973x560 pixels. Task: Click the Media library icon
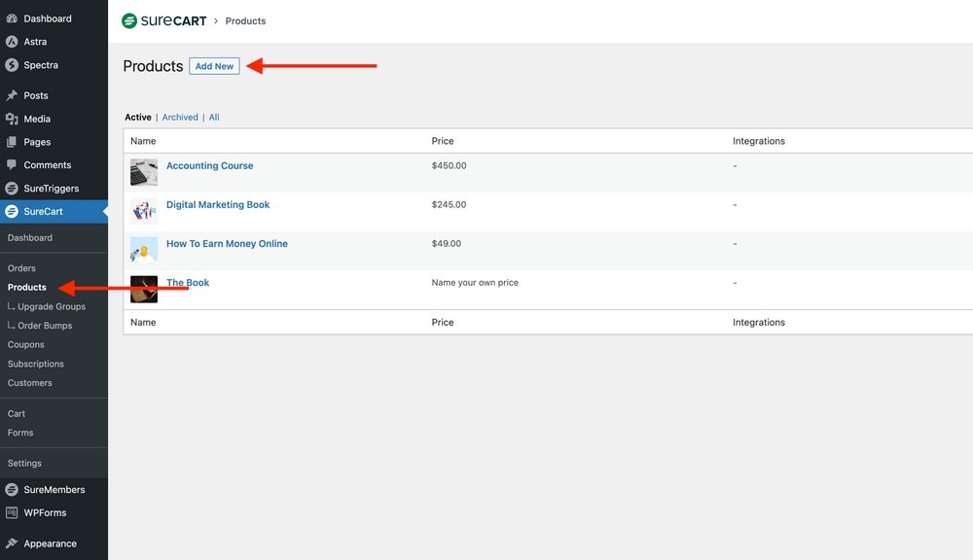pos(12,119)
